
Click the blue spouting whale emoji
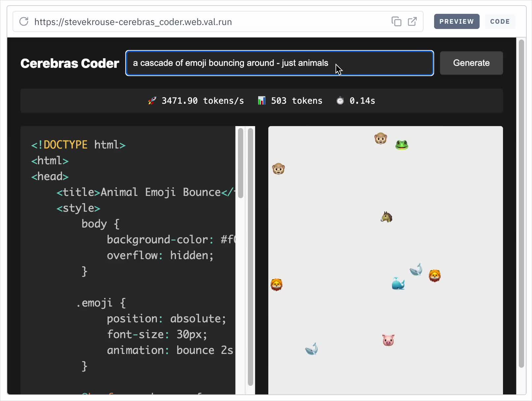(398, 283)
